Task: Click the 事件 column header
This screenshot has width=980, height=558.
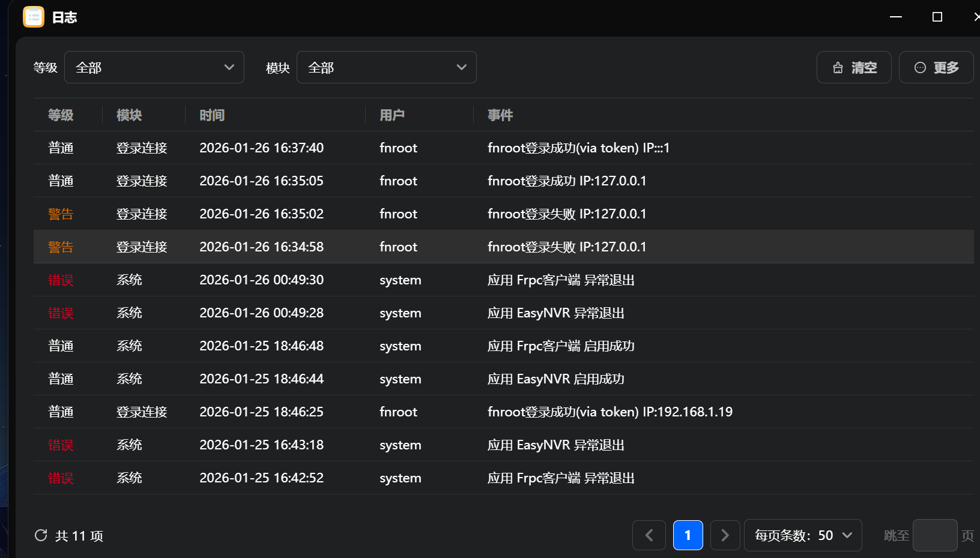Action: (x=500, y=115)
